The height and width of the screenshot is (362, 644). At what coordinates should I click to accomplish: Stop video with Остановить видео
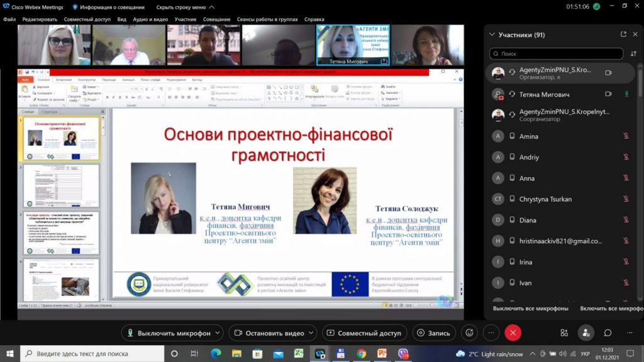269,333
